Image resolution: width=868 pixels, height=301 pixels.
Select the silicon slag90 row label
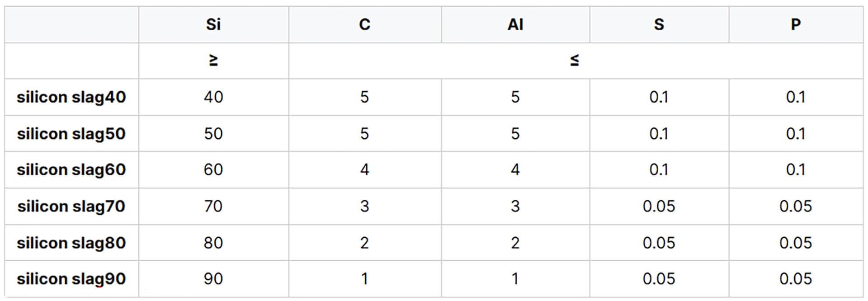tap(71, 279)
